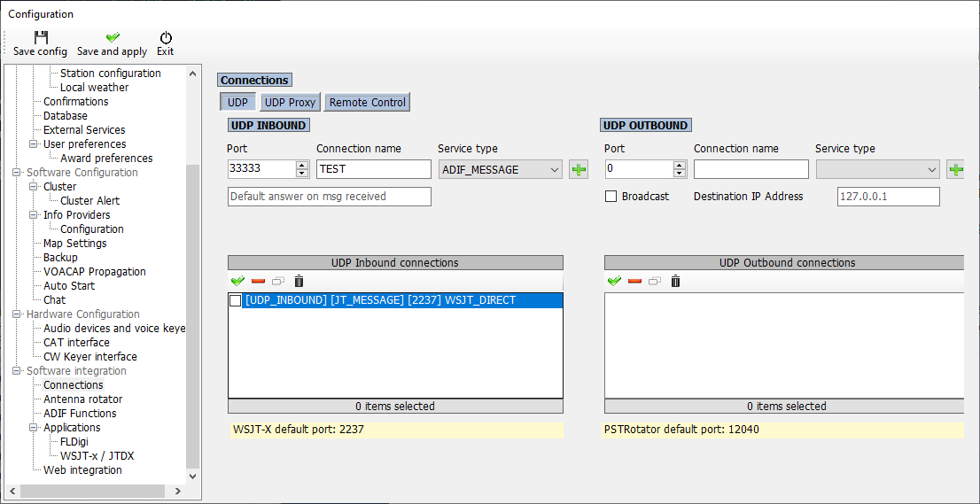The image size is (980, 504).
Task: Decrease inbound port with down arrow
Action: tap(302, 174)
